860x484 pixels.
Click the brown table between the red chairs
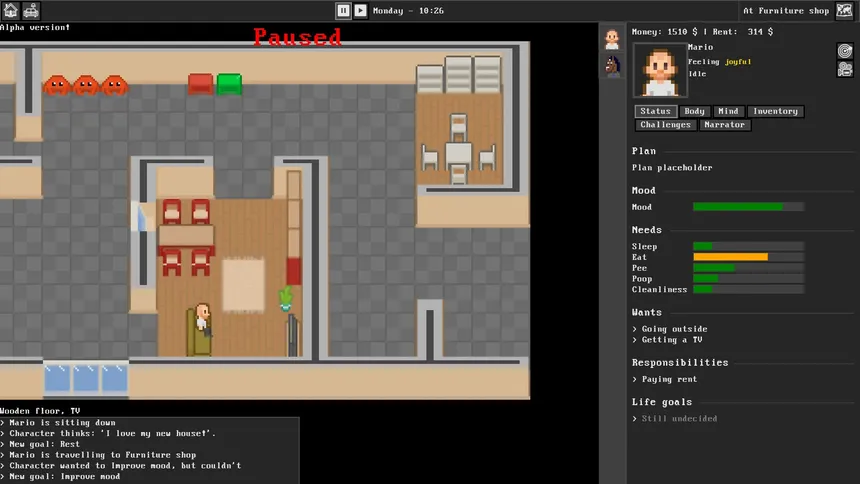[x=186, y=236]
